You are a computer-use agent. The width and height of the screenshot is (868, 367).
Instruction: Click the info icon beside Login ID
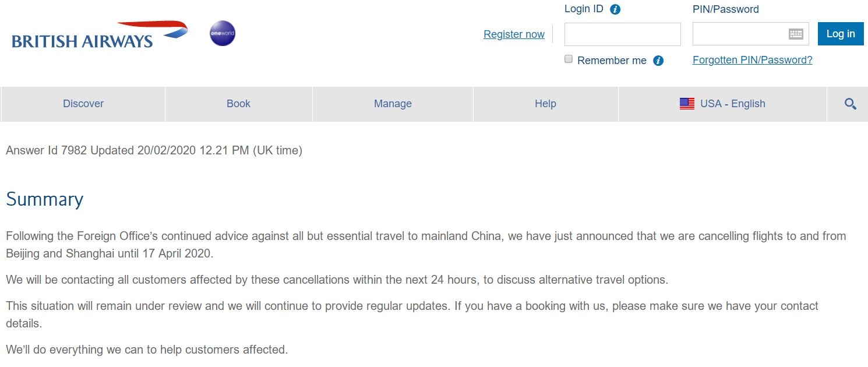pos(615,9)
